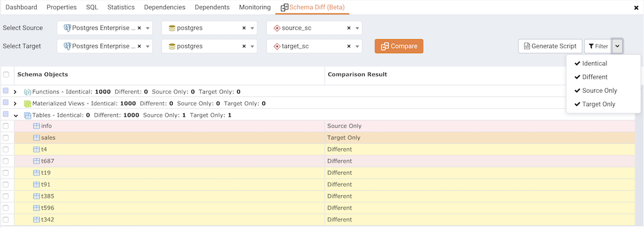Open the target database dropdown arrow
Screen dimensions: 644x228
coord(252,46)
